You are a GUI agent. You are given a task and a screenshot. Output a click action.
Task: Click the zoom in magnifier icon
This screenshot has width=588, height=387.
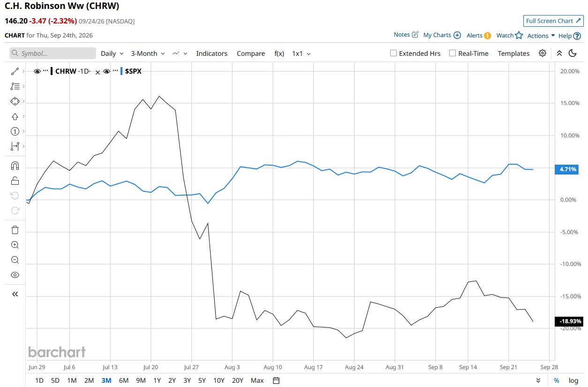tap(15, 245)
